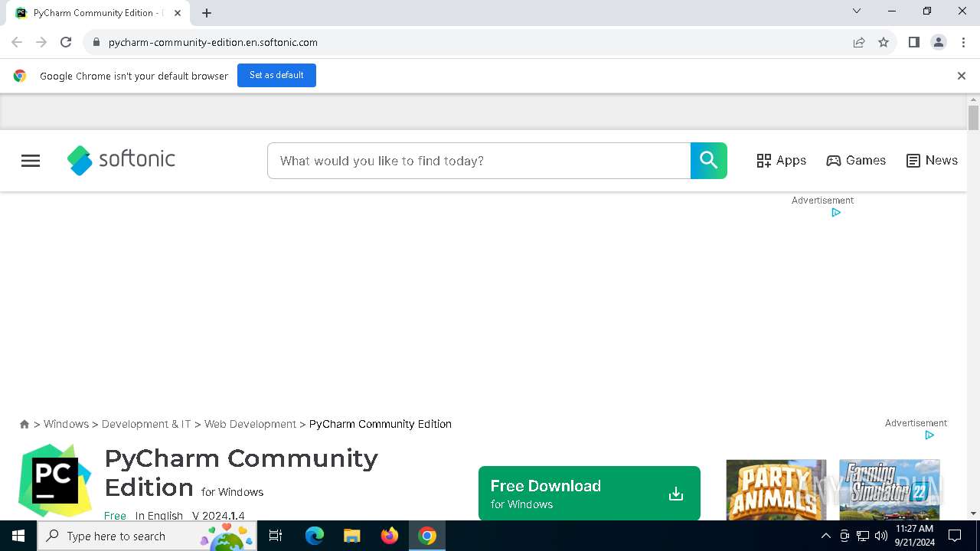Open the Windows breadcrumb link

[66, 424]
